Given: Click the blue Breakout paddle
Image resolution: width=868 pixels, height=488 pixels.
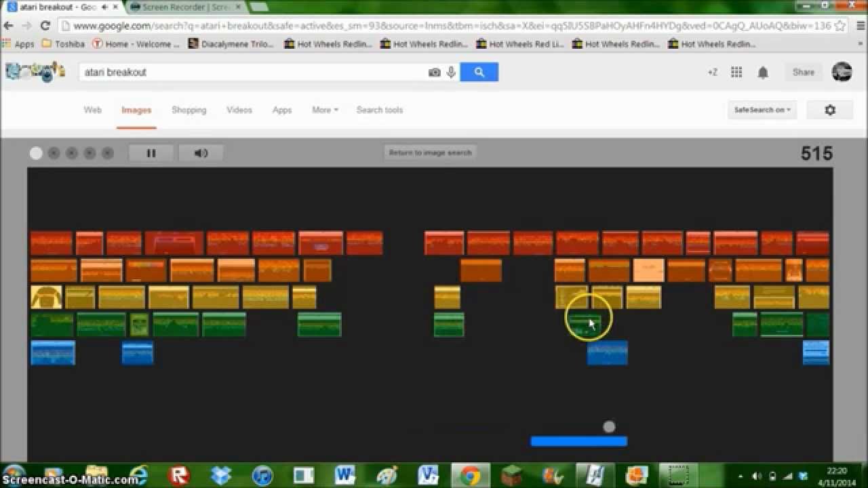Looking at the screenshot, I should click(578, 441).
